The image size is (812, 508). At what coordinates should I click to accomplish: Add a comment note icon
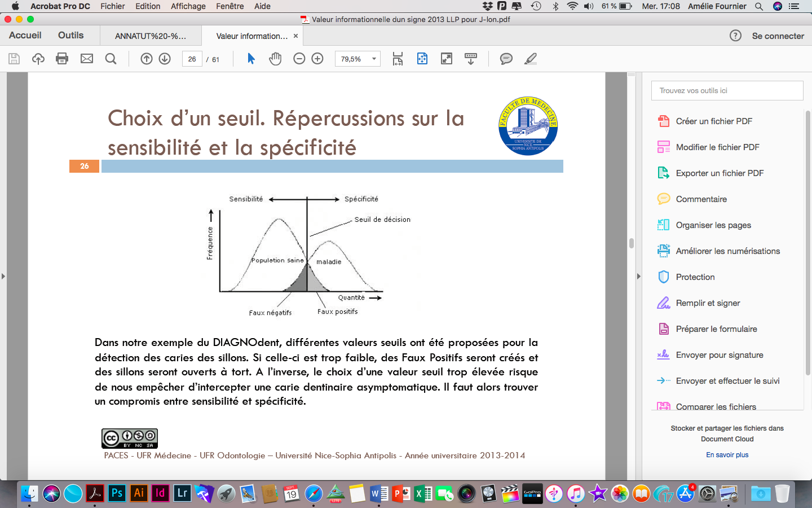[x=506, y=59]
